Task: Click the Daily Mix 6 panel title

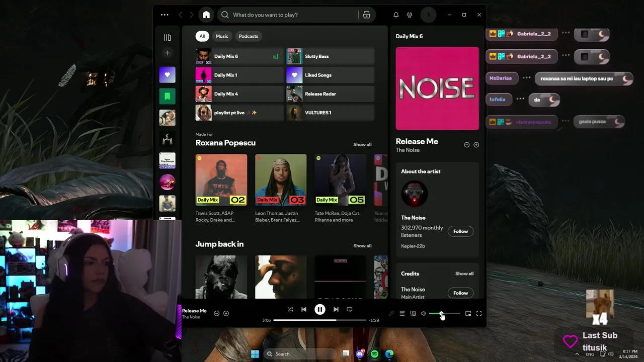Action: pyautogui.click(x=409, y=36)
